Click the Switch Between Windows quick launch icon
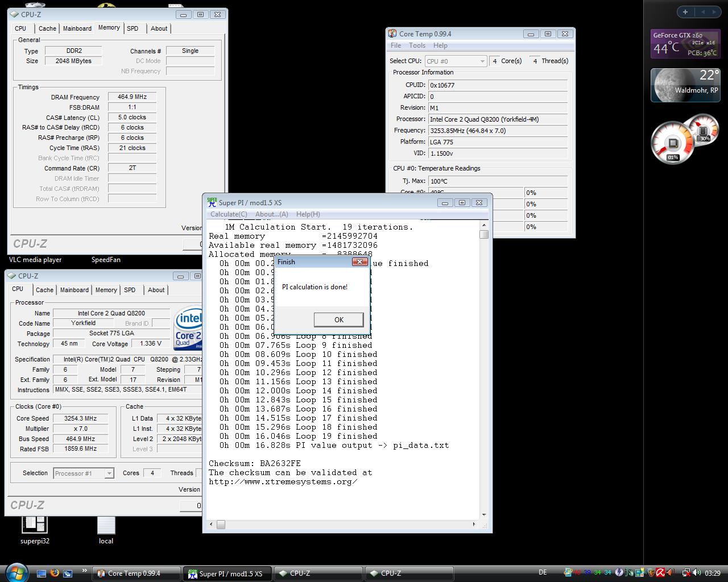The width and height of the screenshot is (728, 582). click(x=68, y=573)
